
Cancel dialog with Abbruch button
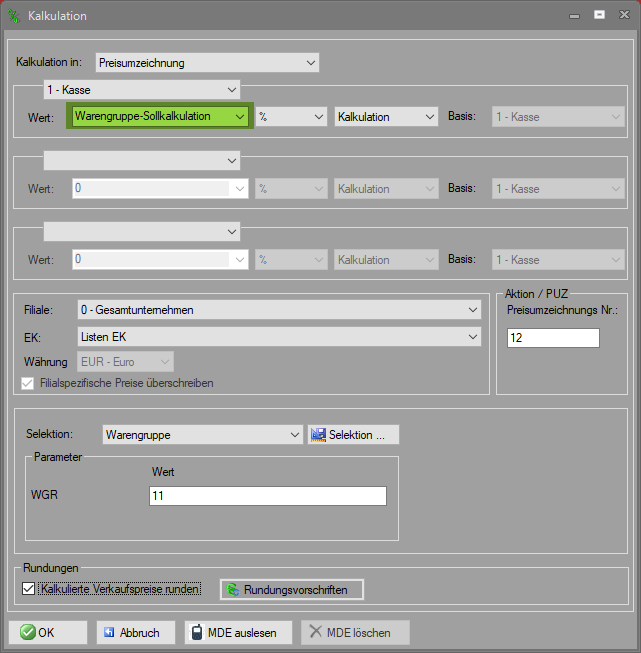(135, 632)
